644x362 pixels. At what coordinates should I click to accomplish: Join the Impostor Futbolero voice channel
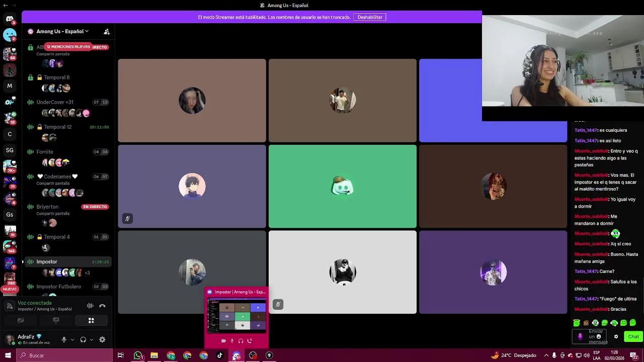coord(68,287)
